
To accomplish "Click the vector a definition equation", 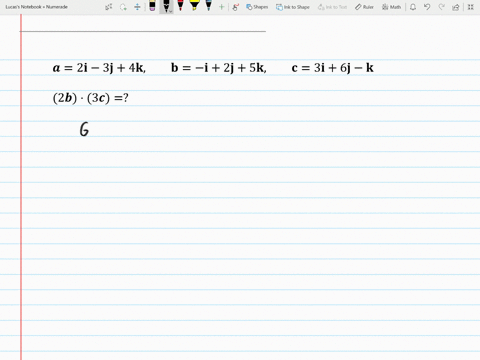I will (x=99, y=68).
